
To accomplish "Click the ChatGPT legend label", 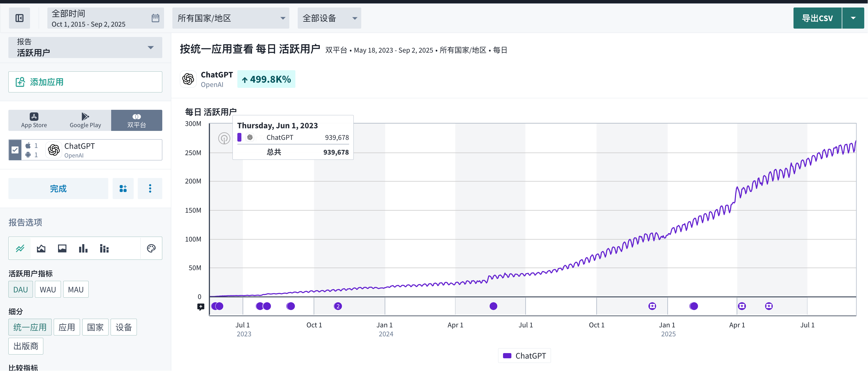I will point(530,356).
